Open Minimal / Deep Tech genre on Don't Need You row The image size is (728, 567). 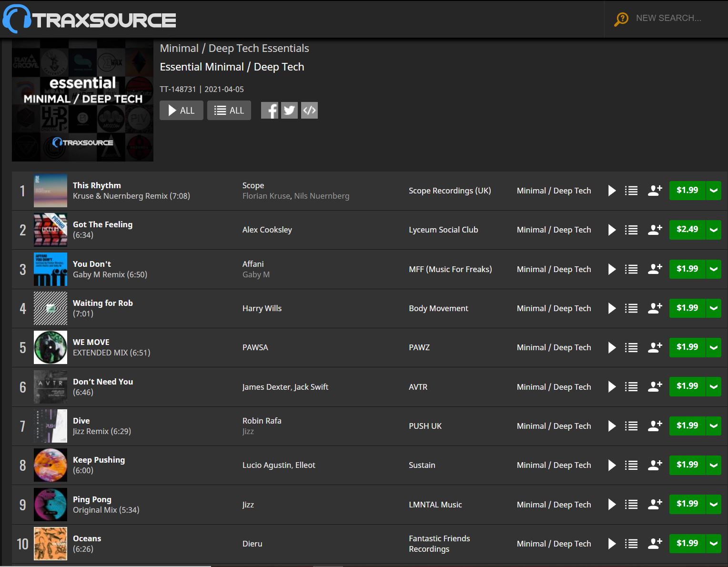(554, 386)
